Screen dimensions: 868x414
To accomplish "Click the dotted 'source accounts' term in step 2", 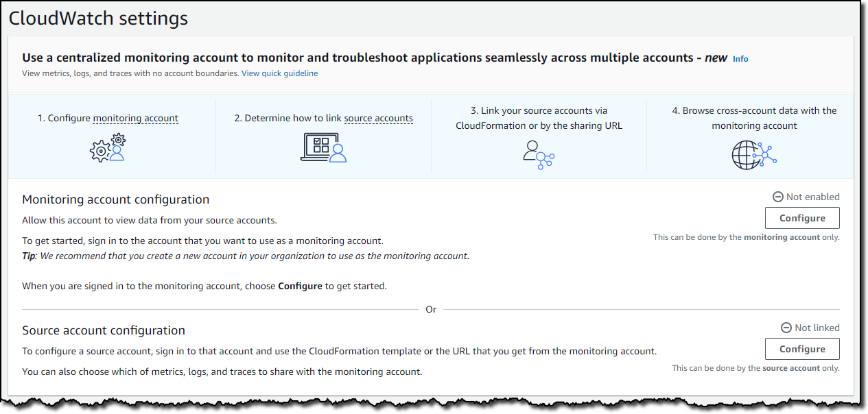I will coord(379,118).
